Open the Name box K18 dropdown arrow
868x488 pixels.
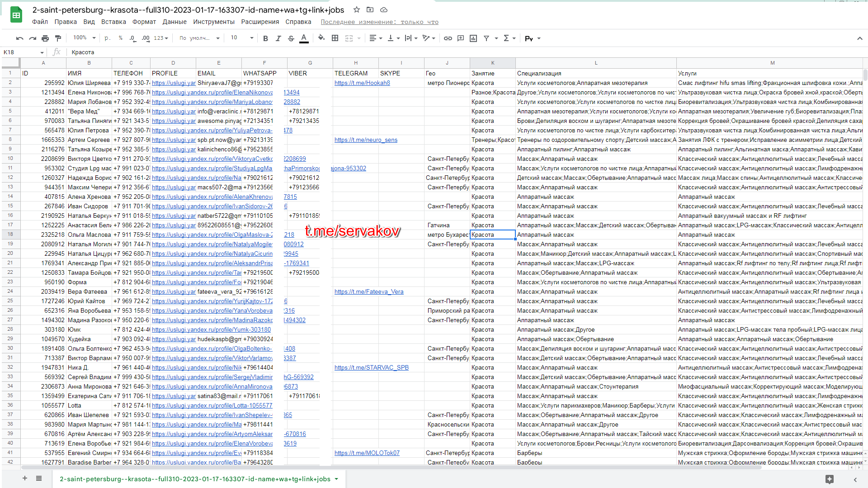click(x=42, y=53)
